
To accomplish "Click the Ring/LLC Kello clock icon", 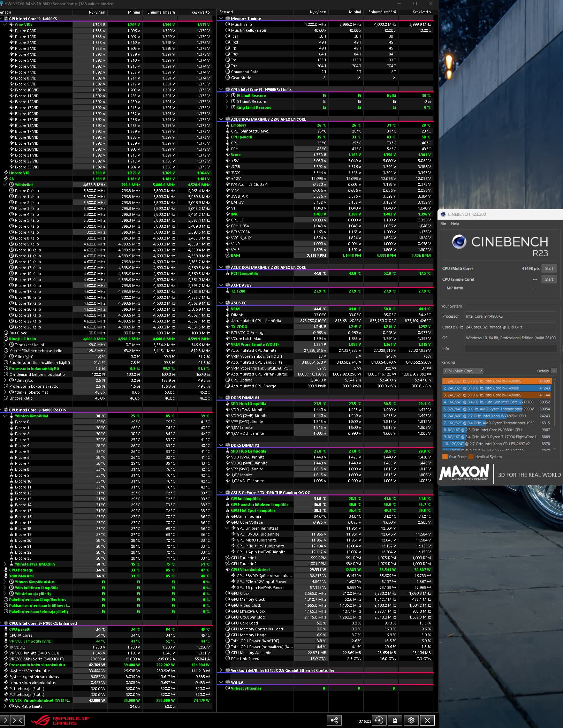I will point(6,339).
